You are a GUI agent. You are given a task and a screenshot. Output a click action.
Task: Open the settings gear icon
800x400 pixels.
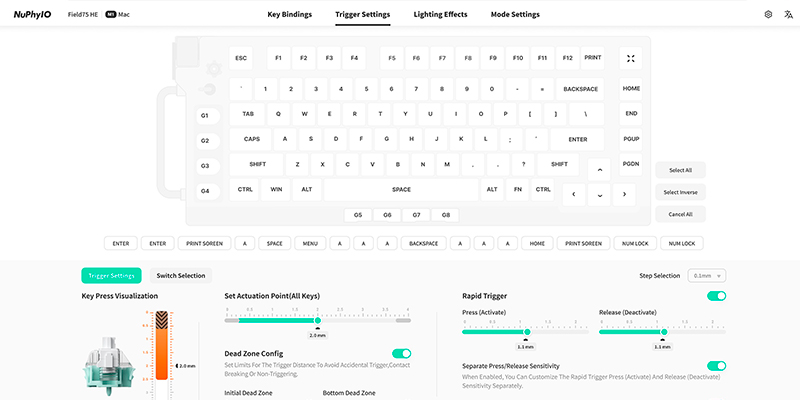pos(768,15)
